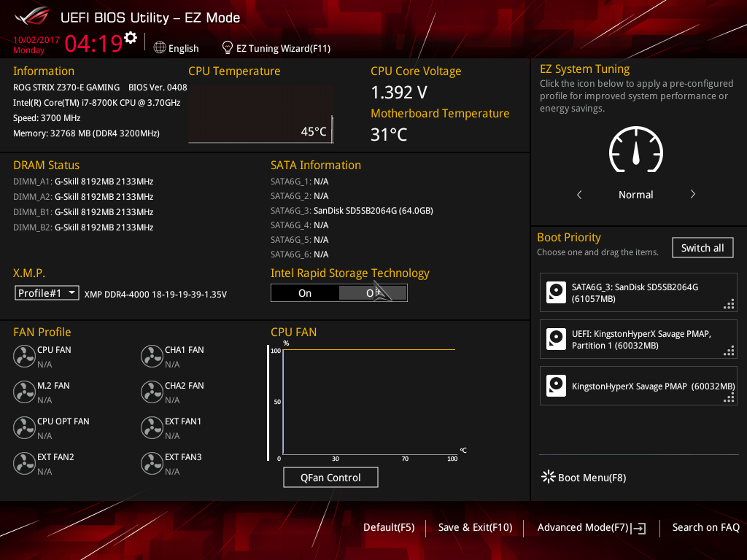Select the EXT FAN3 icon

click(x=152, y=463)
